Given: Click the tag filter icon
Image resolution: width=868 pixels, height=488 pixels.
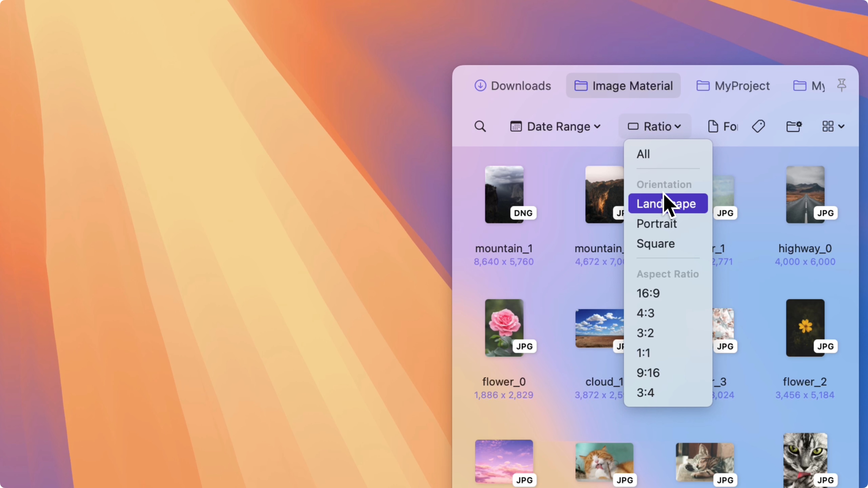Looking at the screenshot, I should [x=759, y=126].
